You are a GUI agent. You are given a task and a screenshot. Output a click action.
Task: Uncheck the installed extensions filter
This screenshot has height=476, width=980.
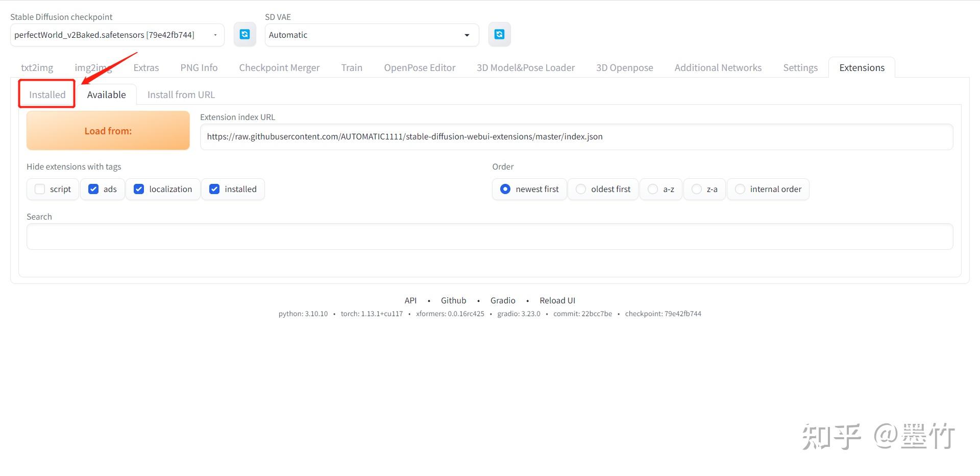pos(214,189)
